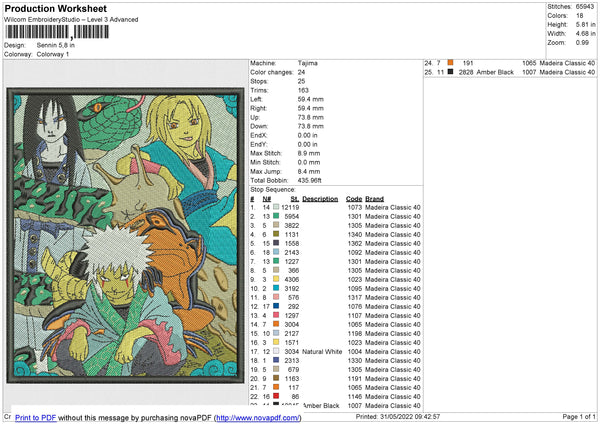Select the Height value 5.81 in
This screenshot has height=424, width=600.
(x=585, y=24)
